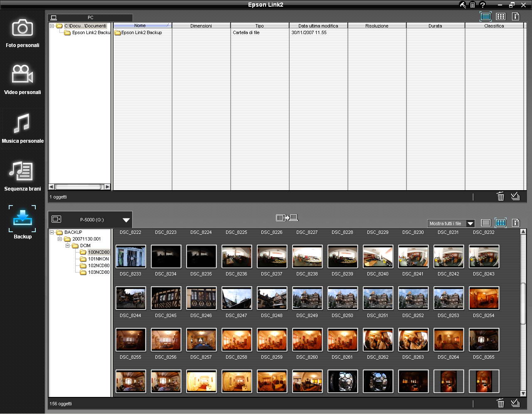This screenshot has width=532, height=414.
Task: Sort by Data ultima modifica column header
Action: [x=318, y=25]
